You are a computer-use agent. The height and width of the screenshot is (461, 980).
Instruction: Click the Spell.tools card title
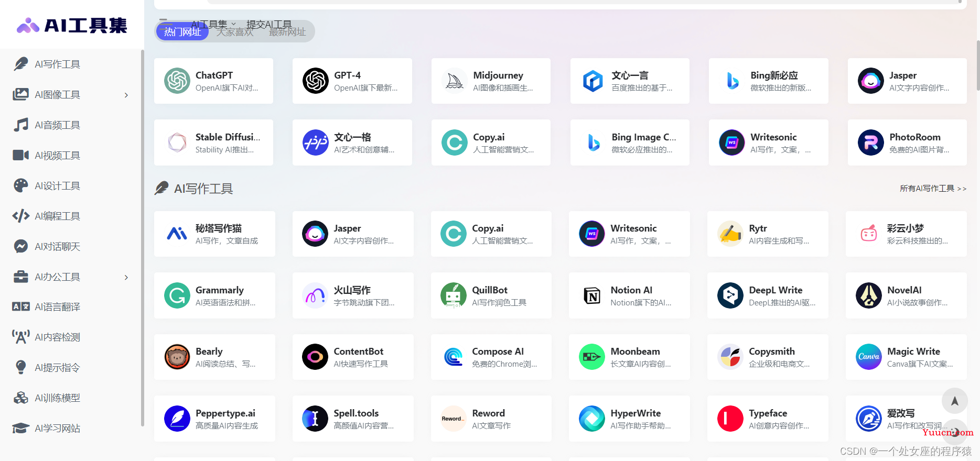point(356,413)
